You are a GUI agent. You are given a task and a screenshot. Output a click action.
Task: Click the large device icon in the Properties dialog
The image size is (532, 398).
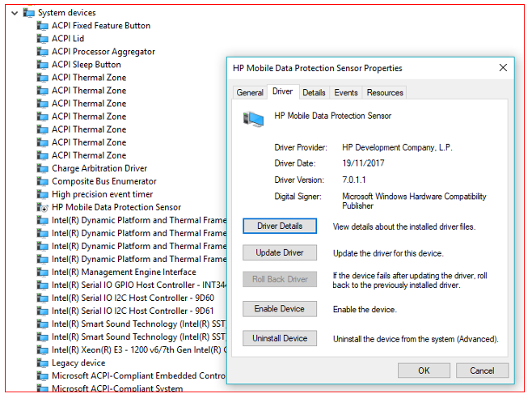(x=253, y=119)
